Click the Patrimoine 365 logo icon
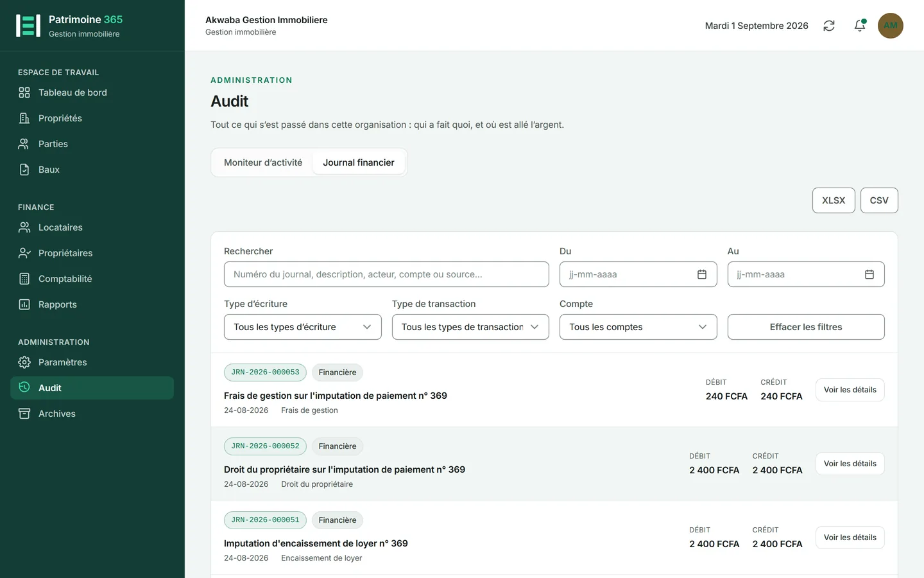This screenshot has height=578, width=924. pyautogui.click(x=28, y=26)
